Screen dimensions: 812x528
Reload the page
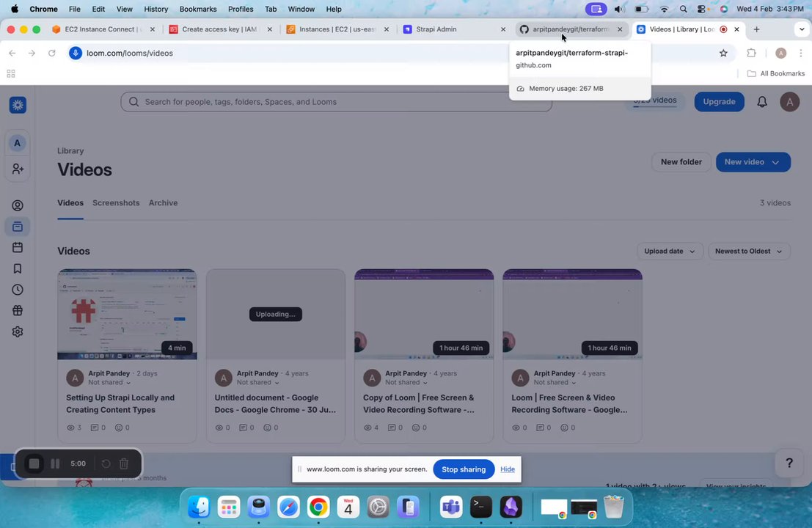52,53
